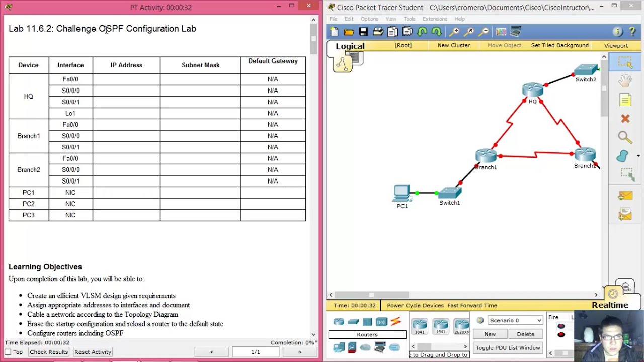
Task: Click the Print icon in the toolbar
Action: coord(378,32)
